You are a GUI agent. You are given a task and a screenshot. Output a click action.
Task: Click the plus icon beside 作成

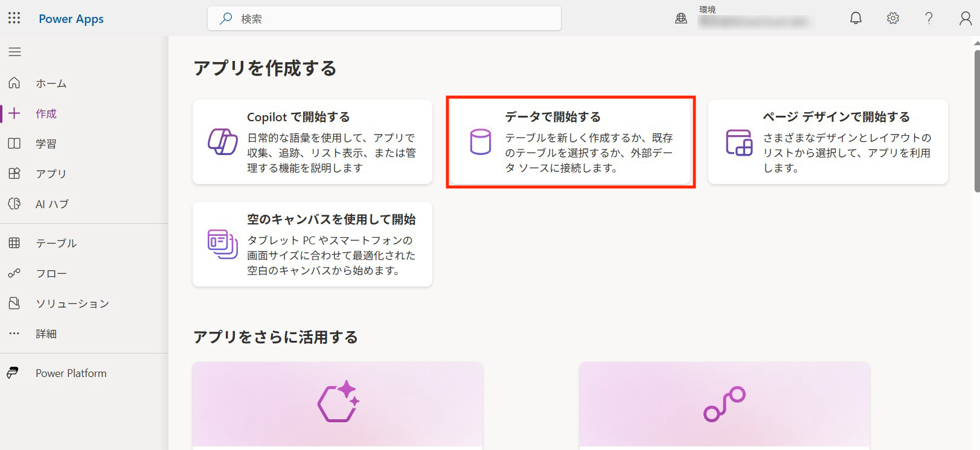pos(14,113)
